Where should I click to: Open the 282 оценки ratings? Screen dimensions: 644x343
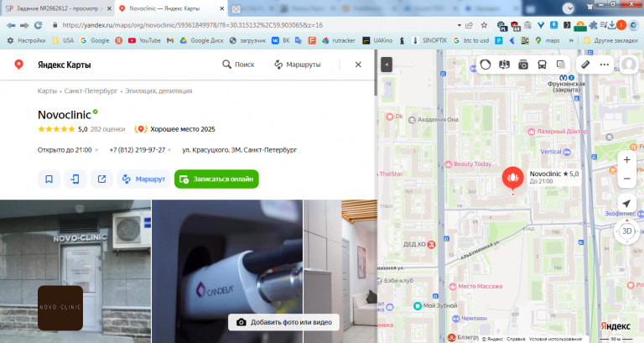click(x=107, y=129)
